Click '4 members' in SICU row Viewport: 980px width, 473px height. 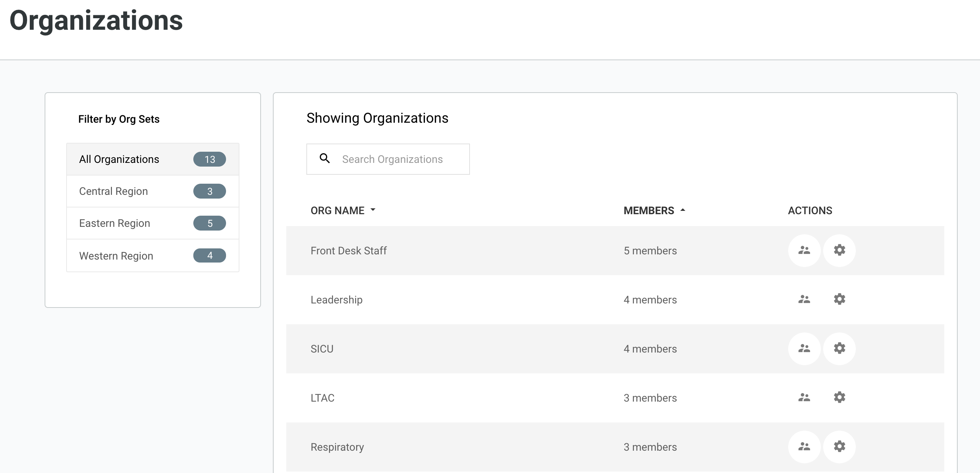tap(650, 349)
